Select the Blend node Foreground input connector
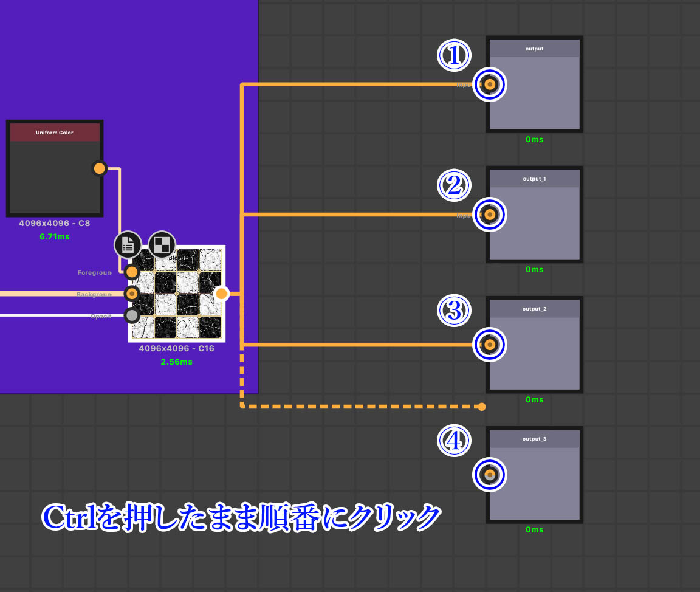Image resolution: width=700 pixels, height=592 pixels. (132, 272)
